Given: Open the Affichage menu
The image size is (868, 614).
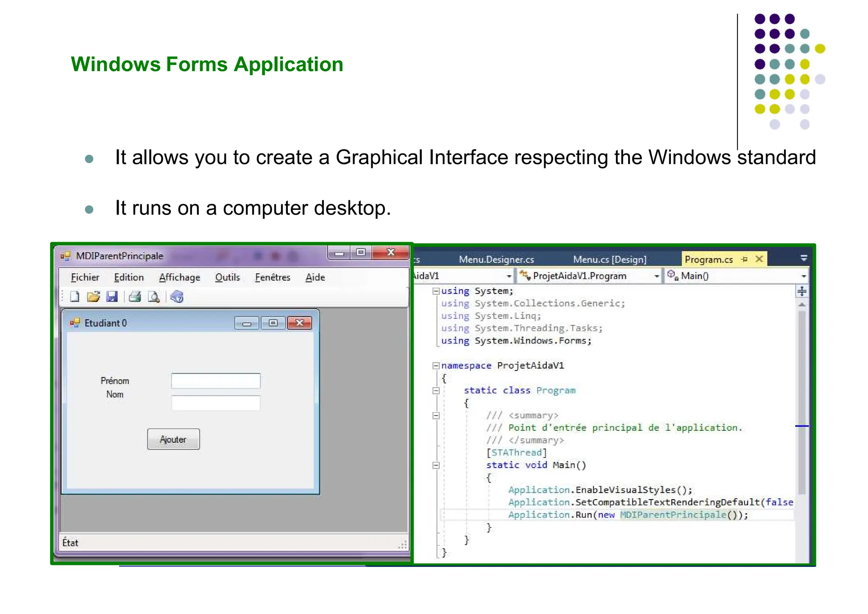Looking at the screenshot, I should [x=180, y=277].
